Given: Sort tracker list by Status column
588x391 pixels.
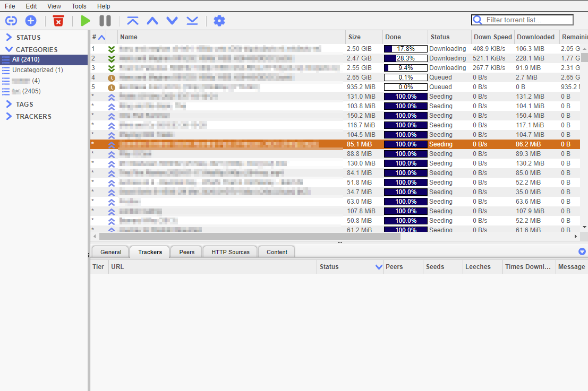Looking at the screenshot, I should click(x=350, y=267).
